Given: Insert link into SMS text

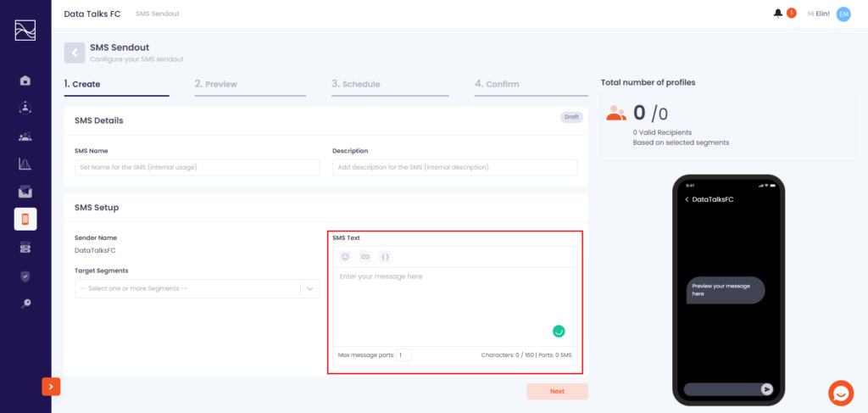Looking at the screenshot, I should tap(364, 257).
